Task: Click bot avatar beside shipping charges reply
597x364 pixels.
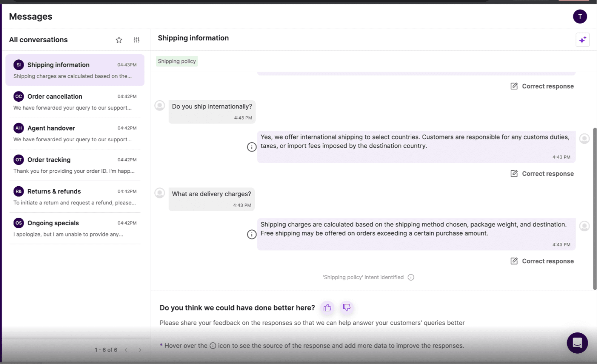Action: [x=584, y=226]
